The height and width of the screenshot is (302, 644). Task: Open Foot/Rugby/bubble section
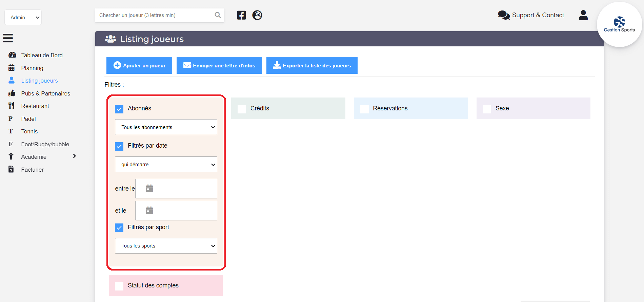pos(45,144)
